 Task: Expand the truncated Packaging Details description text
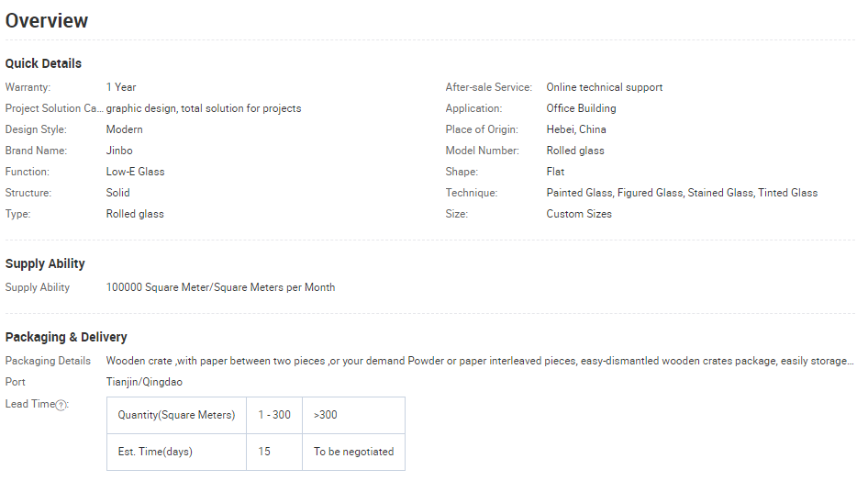click(x=480, y=361)
